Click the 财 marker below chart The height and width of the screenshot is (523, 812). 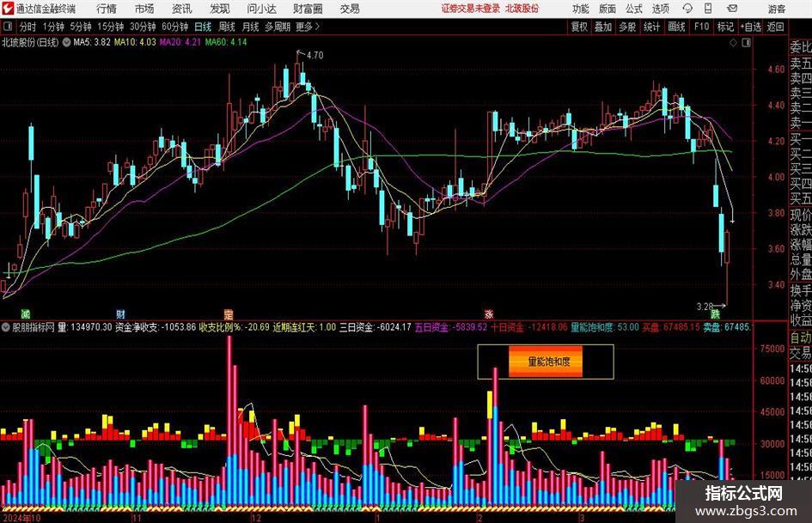click(120, 313)
